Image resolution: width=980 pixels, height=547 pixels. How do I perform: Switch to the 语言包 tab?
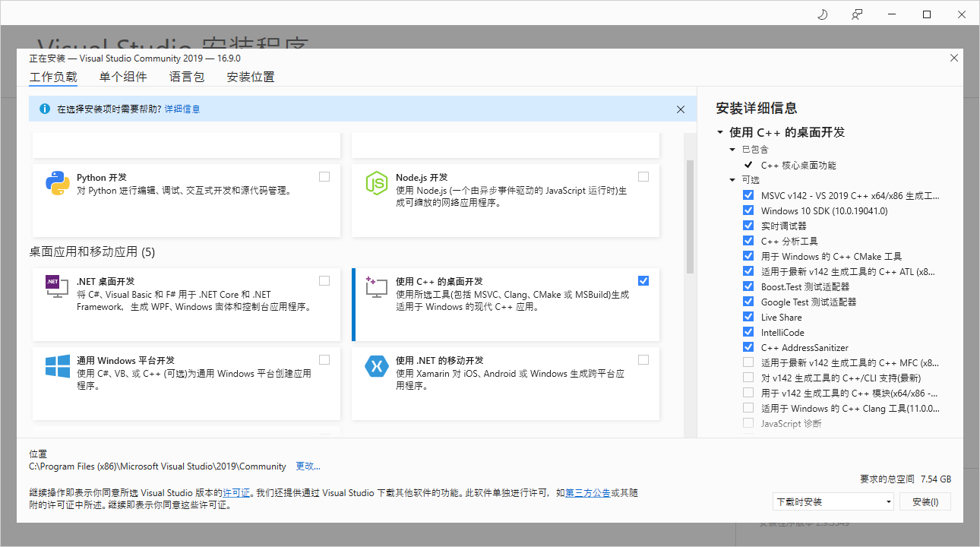[187, 77]
